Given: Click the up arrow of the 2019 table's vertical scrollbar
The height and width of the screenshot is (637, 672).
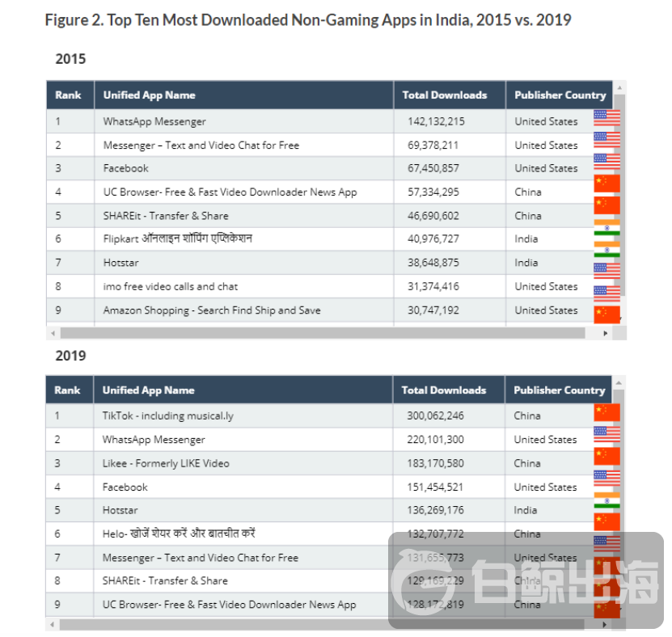Looking at the screenshot, I should 619,383.
